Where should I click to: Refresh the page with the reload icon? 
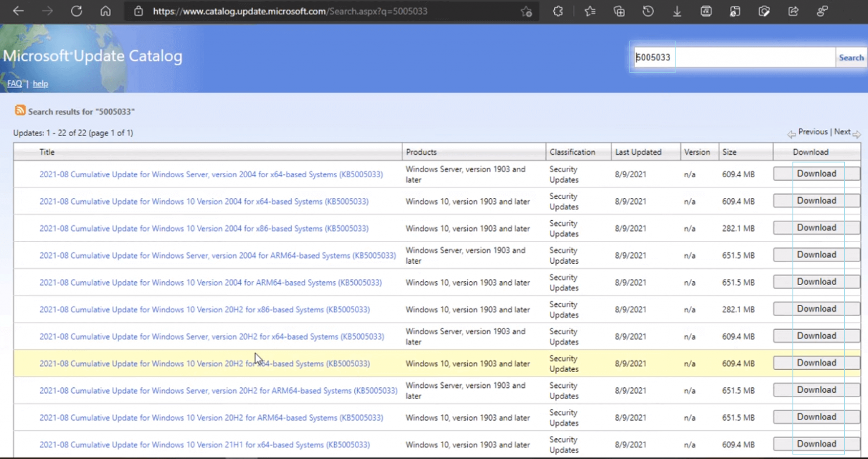click(x=76, y=11)
